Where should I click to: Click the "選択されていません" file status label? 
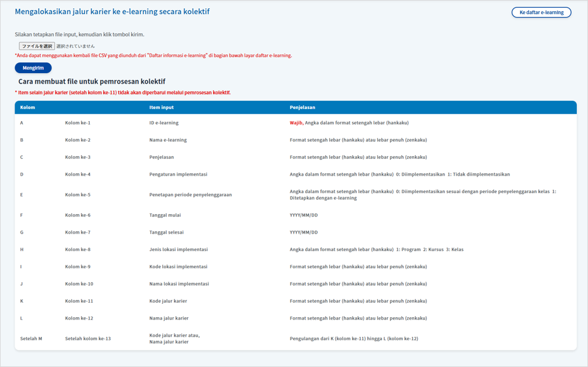(x=76, y=46)
